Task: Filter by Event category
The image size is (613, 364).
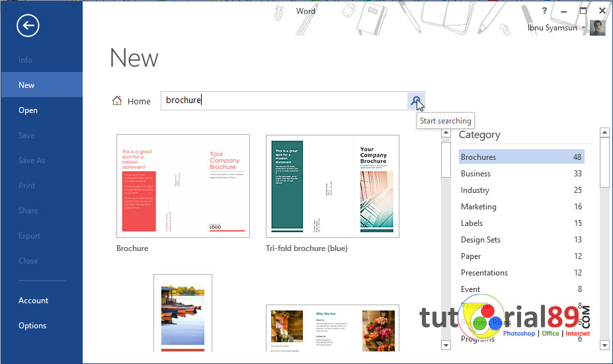Action: [x=522, y=289]
